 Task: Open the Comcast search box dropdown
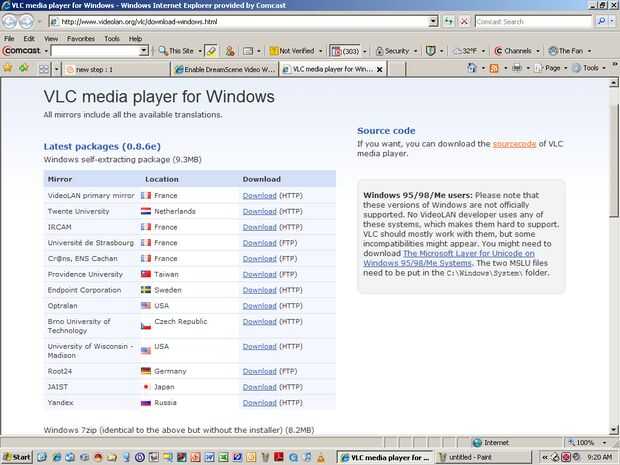144,51
